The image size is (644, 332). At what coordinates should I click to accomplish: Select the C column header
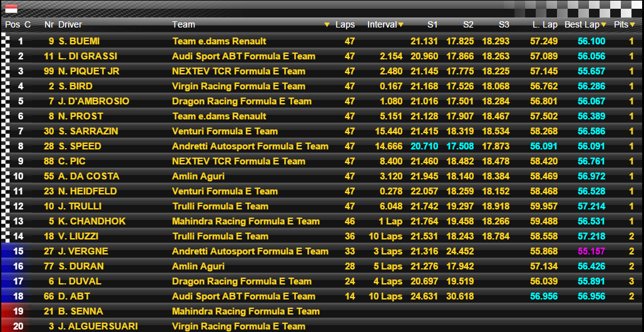click(x=28, y=24)
